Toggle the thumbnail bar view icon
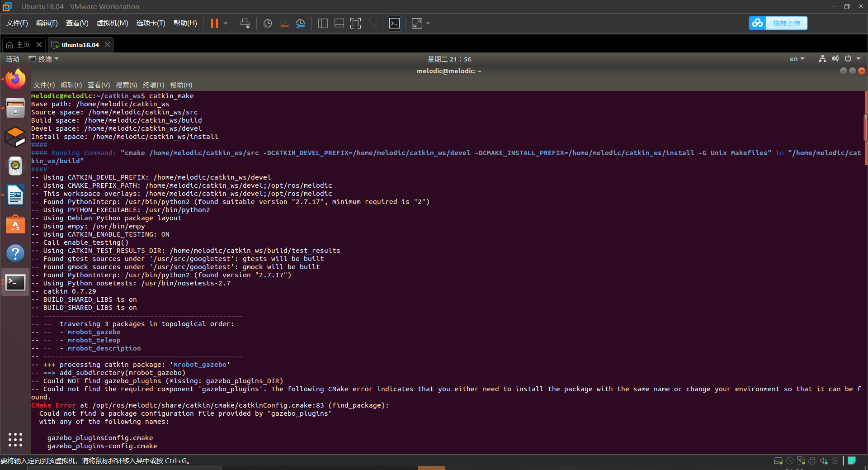The height and width of the screenshot is (470, 868). pyautogui.click(x=339, y=24)
